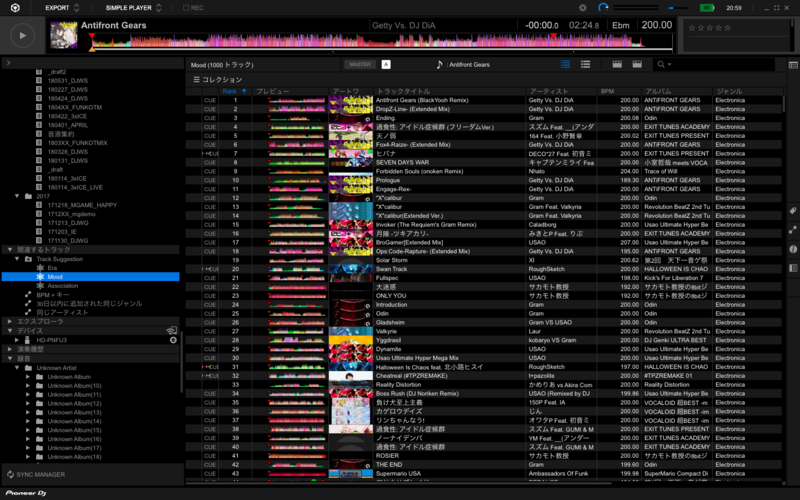Toggle the A deck indicator beside MASTER
The width and height of the screenshot is (800, 500).
click(386, 64)
